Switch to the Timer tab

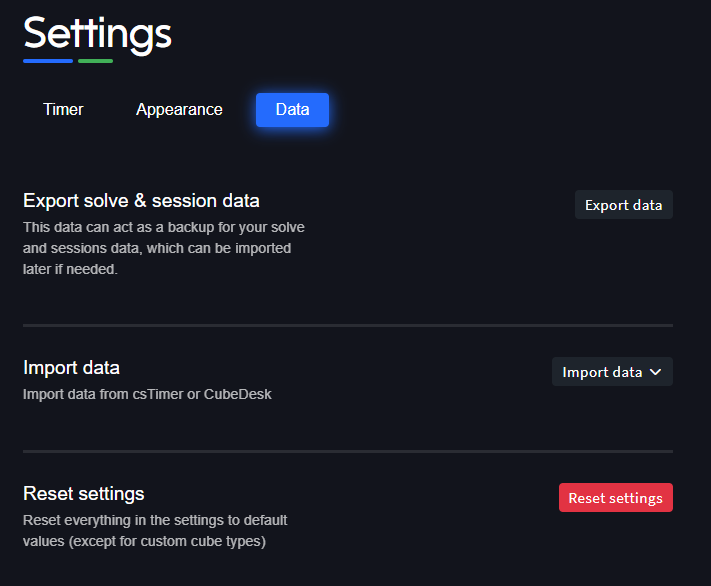click(63, 110)
